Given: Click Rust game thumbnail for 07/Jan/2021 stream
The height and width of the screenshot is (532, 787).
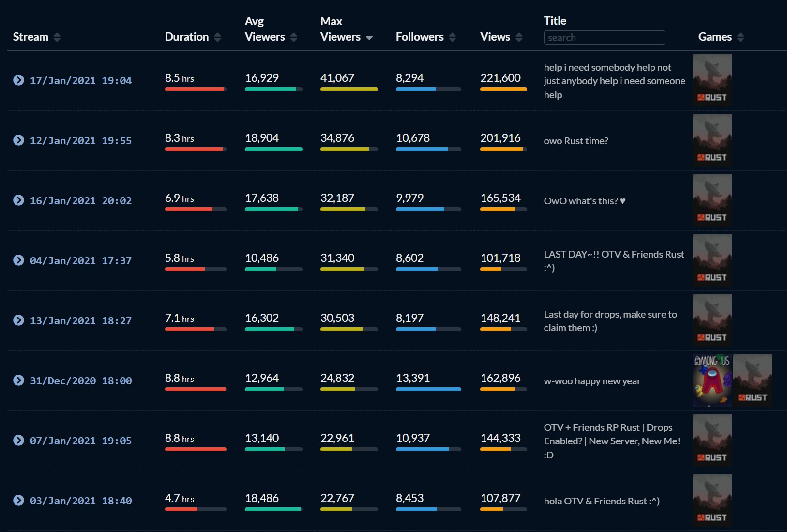Looking at the screenshot, I should coord(712,440).
